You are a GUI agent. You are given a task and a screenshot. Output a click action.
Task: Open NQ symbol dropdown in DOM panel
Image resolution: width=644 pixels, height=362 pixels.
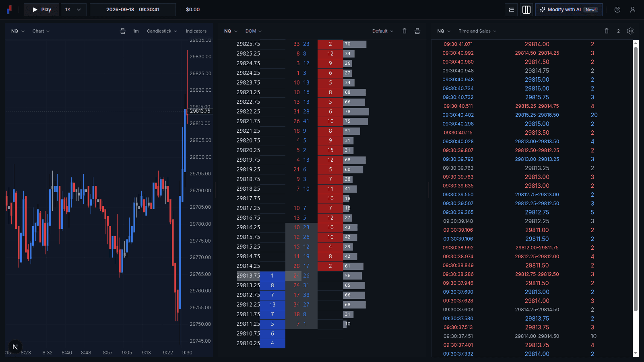[x=231, y=31]
